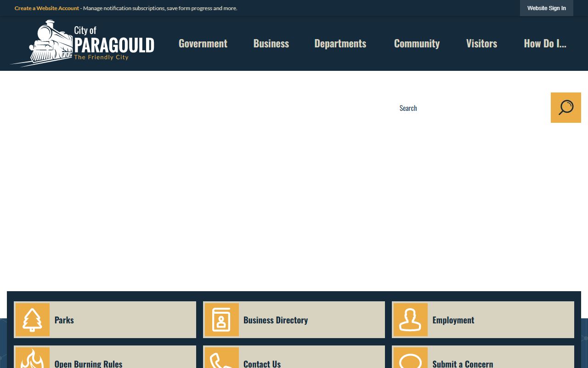The image size is (588, 368).
Task: Click the Submit a Concern speech bubble icon
Action: click(411, 358)
